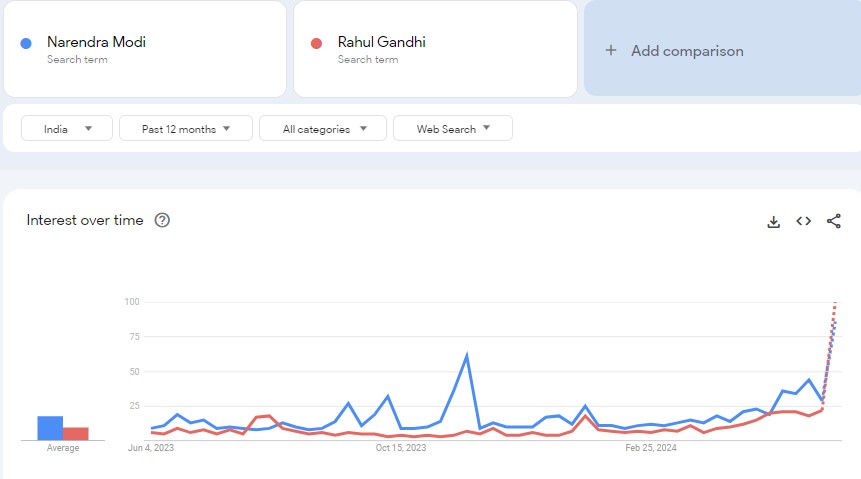This screenshot has width=861, height=479.
Task: Click the Jun 4, 2023 axis label
Action: 151,448
